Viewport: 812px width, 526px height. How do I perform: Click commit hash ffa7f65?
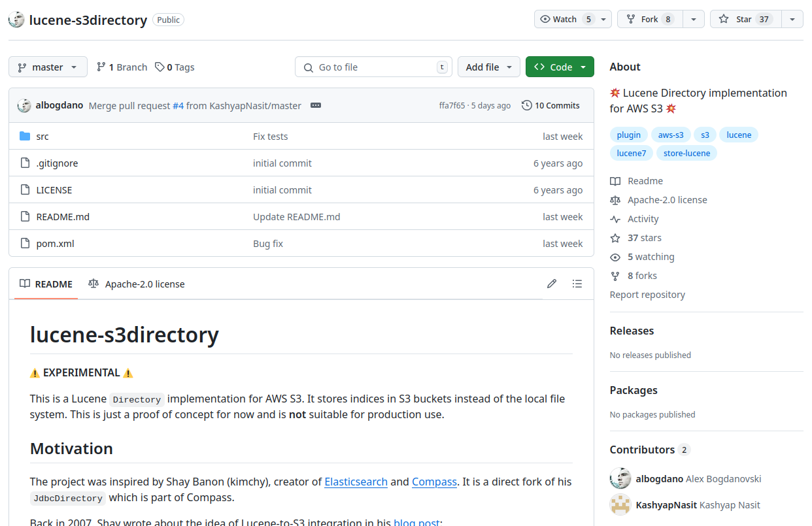coord(452,105)
